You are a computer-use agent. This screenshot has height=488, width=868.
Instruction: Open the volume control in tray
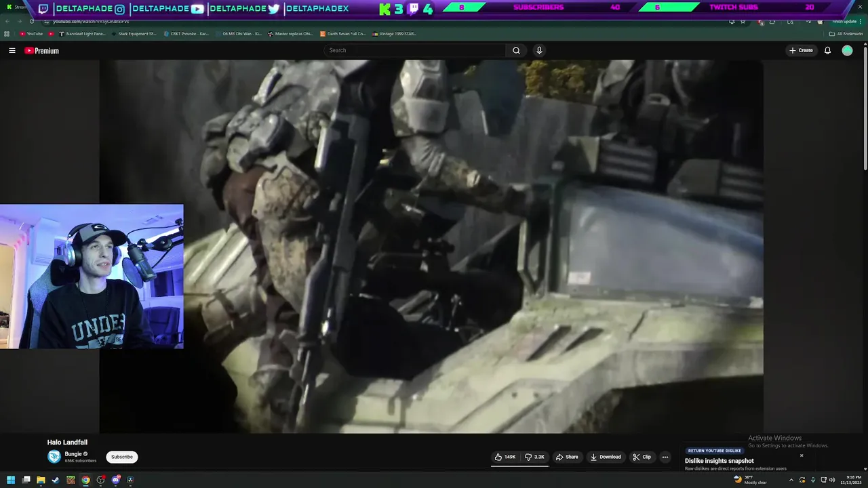pos(832,480)
